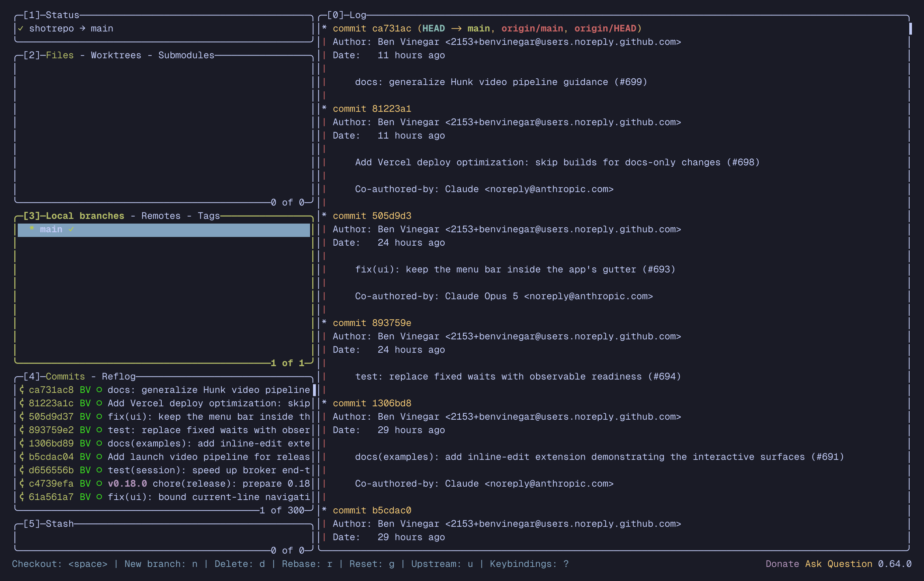Click the pushed-status circle on the c4739efa row
Screen dimensions: 924x581
click(x=99, y=484)
